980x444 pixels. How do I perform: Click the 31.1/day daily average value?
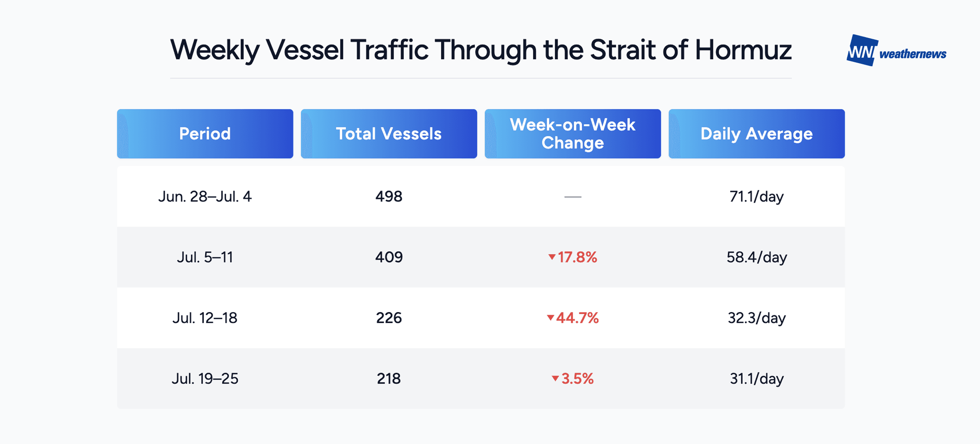coord(756,379)
